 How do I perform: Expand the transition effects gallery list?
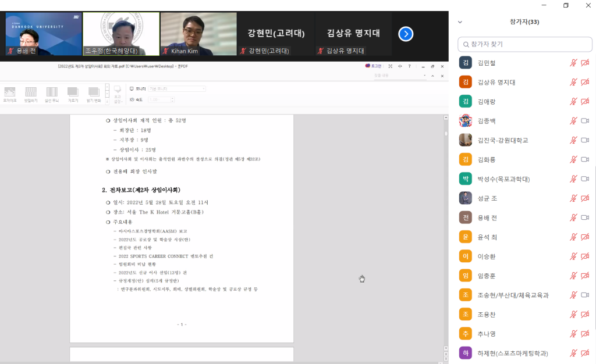107,101
